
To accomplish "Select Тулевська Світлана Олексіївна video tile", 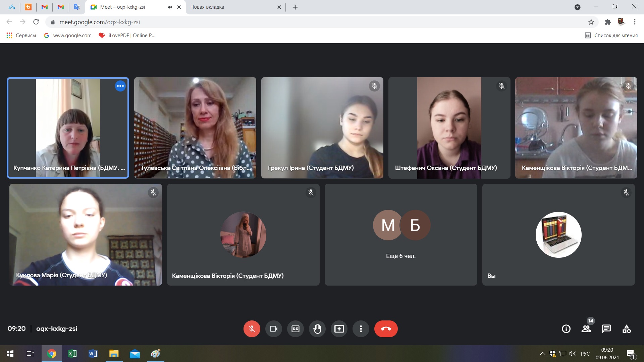I will (x=195, y=128).
